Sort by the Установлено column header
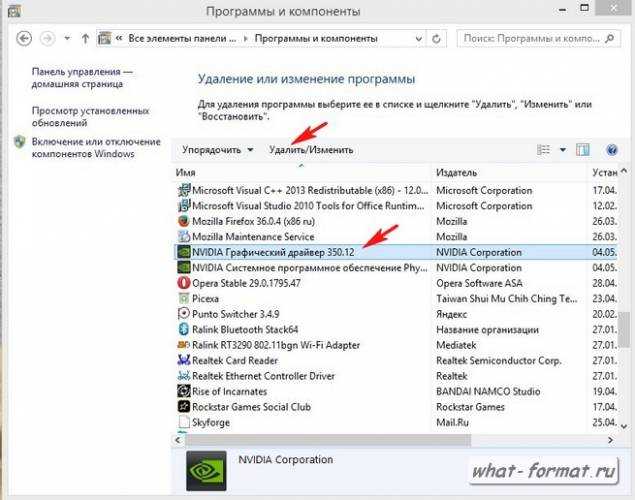Viewport: 635px width, 500px height. [603, 173]
